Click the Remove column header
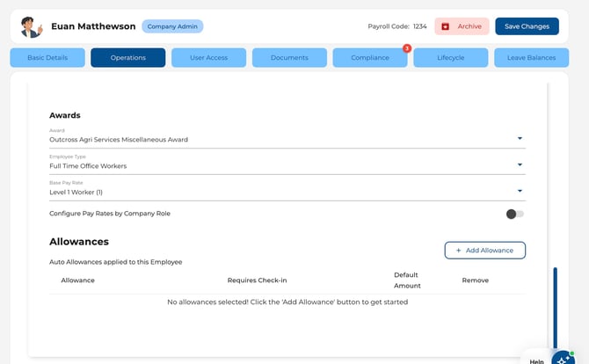Screen dimensions: 589x364 click(476, 280)
